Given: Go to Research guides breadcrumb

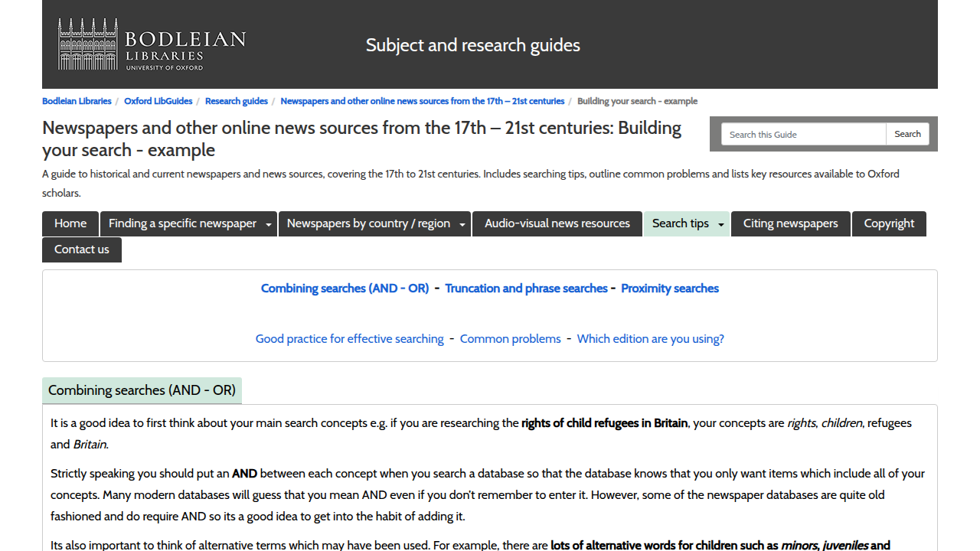Looking at the screenshot, I should pyautogui.click(x=237, y=101).
